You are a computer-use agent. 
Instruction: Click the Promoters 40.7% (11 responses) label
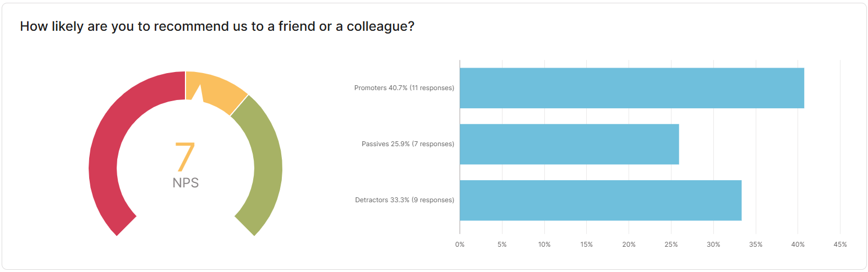404,88
